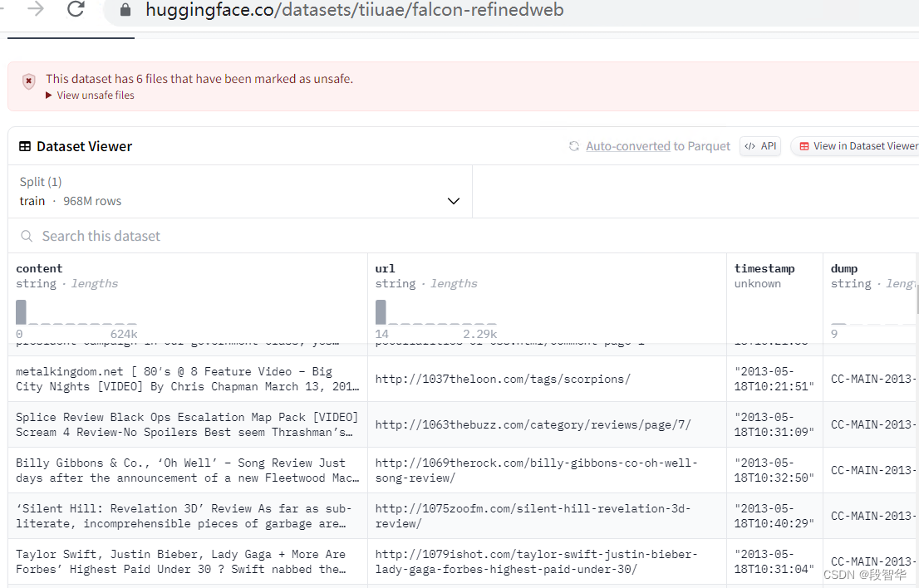Image resolution: width=919 pixels, height=588 pixels.
Task: Click the lock icon in address bar
Action: click(x=125, y=9)
